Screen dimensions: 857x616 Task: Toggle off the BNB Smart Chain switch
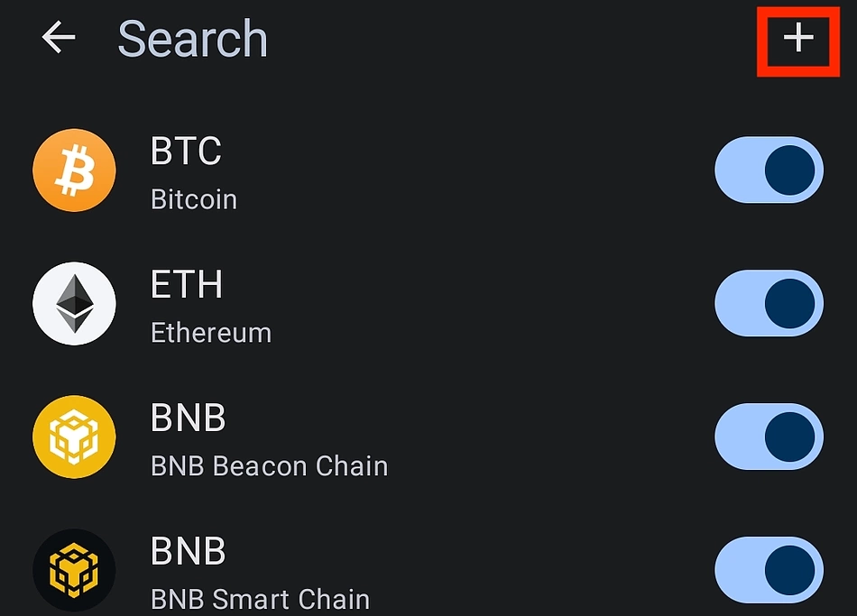[769, 569]
